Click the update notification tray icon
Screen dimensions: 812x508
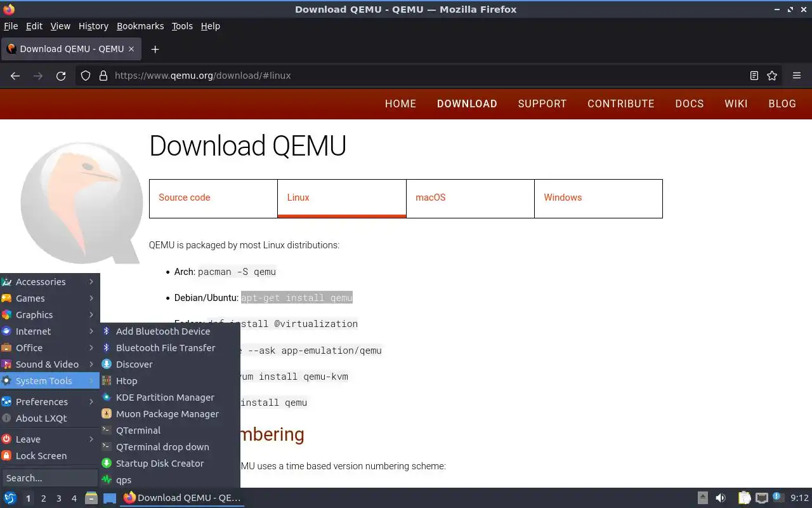(x=778, y=498)
